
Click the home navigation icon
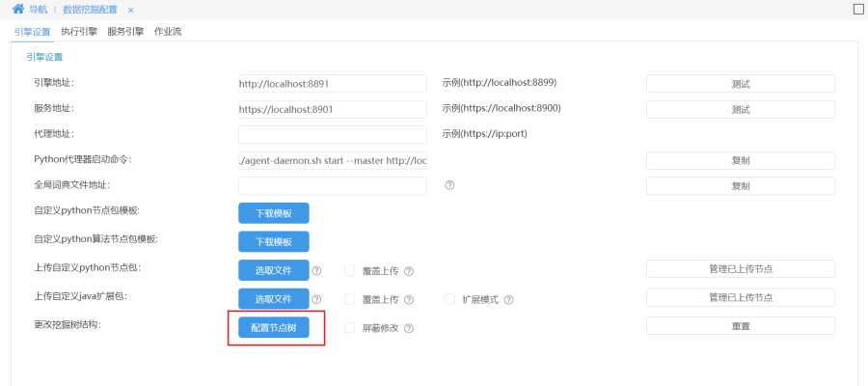[x=18, y=9]
